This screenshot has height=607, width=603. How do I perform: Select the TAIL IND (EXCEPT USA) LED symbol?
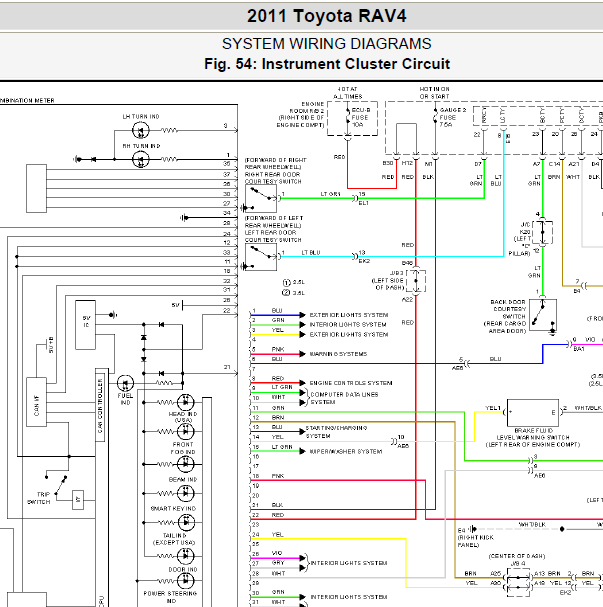coord(185,522)
